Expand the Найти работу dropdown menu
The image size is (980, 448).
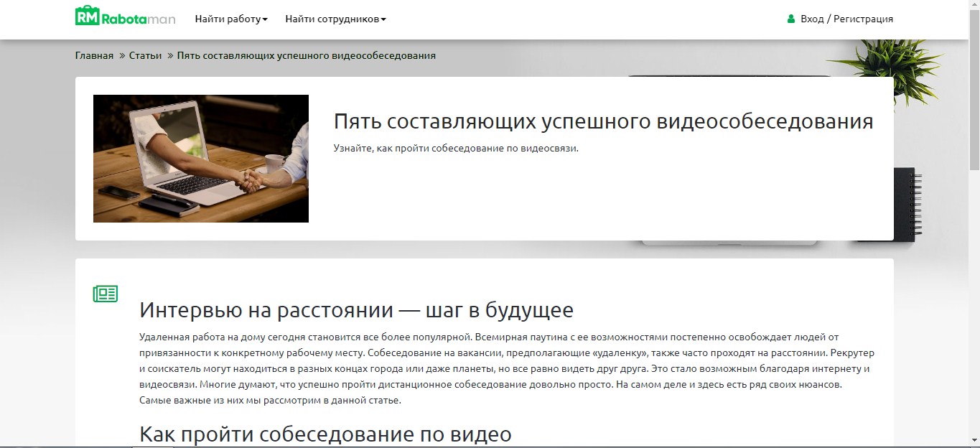coord(231,19)
